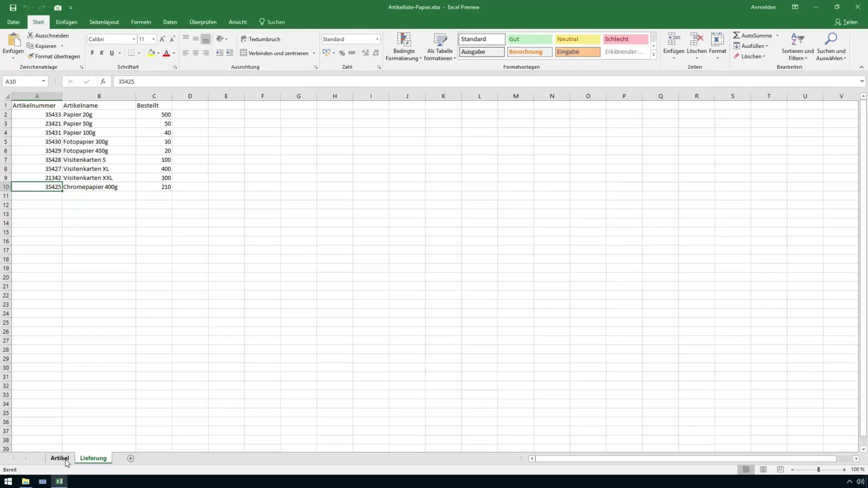Switch to the Einfügen ribbon tab
This screenshot has width=868, height=488.
point(66,22)
